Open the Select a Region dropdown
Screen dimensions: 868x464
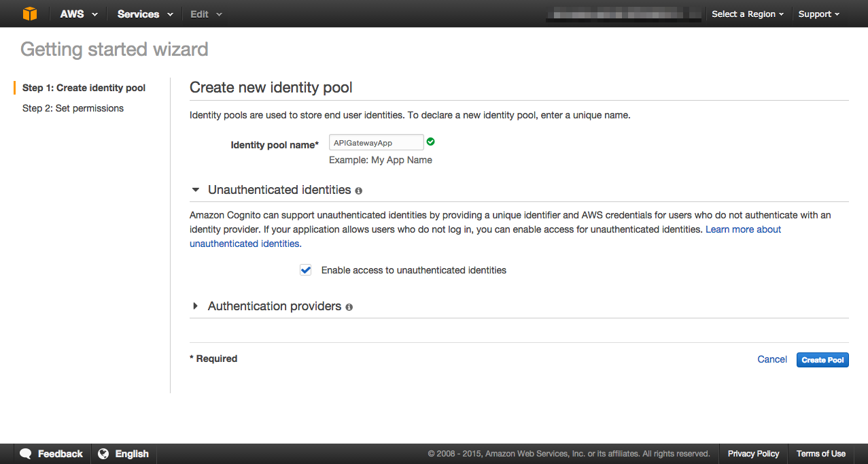[x=748, y=14]
